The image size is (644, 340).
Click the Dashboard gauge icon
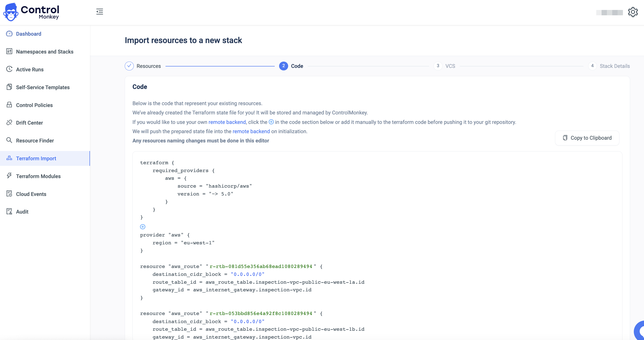[x=9, y=34]
